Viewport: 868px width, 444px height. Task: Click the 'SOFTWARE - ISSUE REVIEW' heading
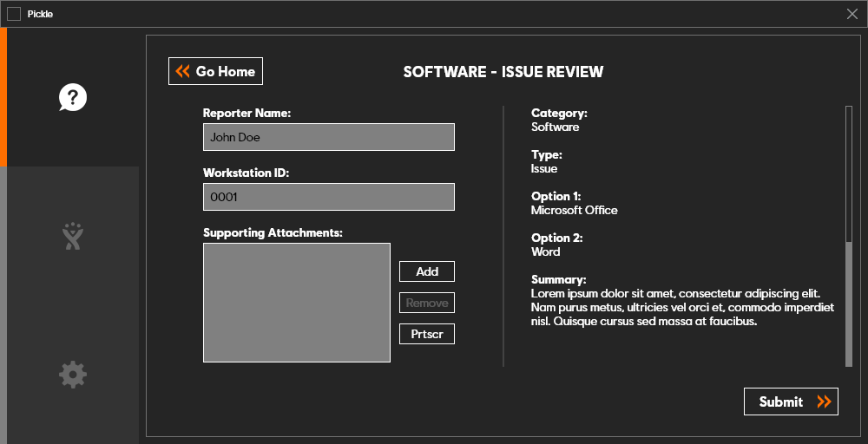[503, 72]
